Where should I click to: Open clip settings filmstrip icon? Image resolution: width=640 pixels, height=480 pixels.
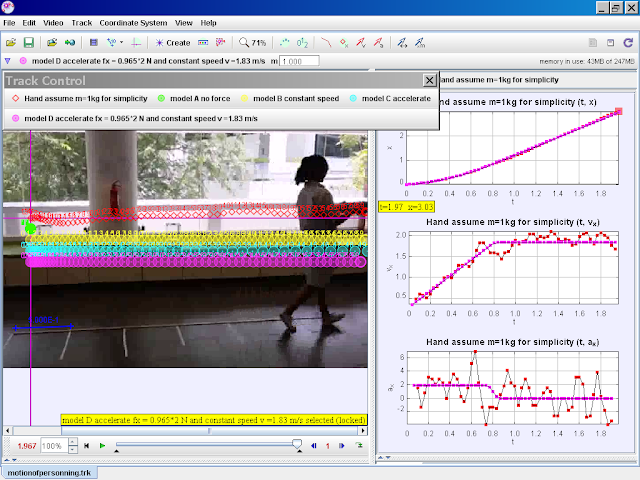pyautogui.click(x=93, y=42)
